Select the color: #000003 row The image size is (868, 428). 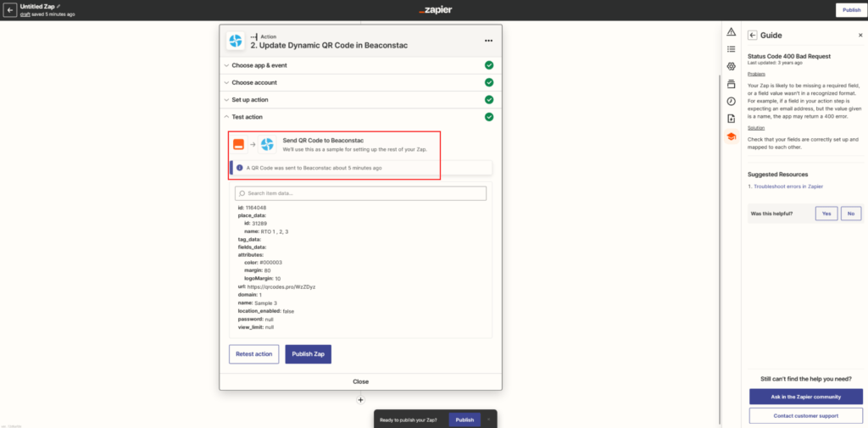[264, 263]
